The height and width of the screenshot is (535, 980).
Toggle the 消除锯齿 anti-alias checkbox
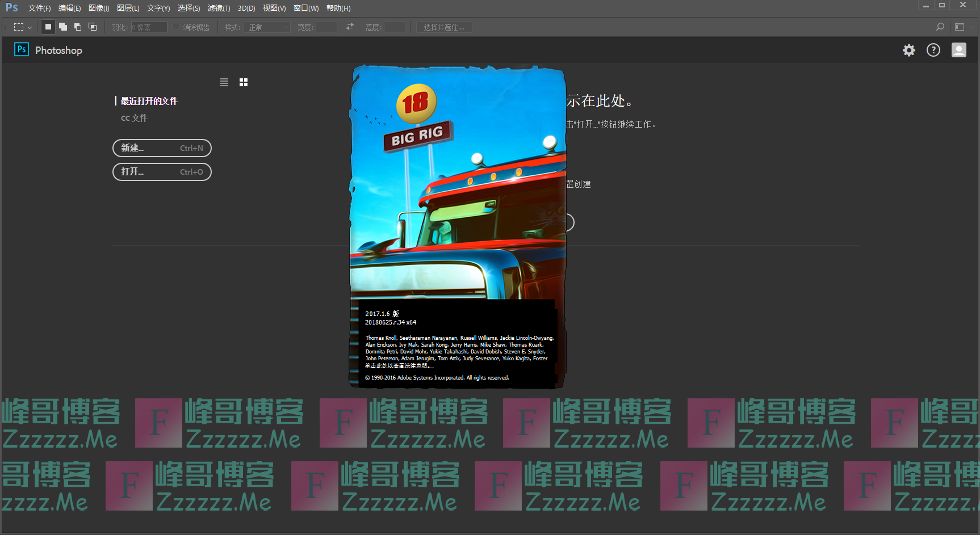176,27
